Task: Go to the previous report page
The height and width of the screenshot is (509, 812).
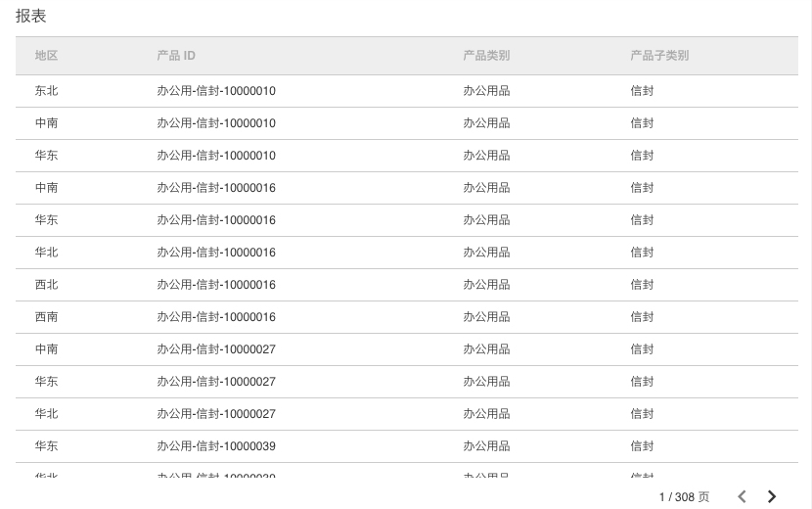Action: pos(742,497)
